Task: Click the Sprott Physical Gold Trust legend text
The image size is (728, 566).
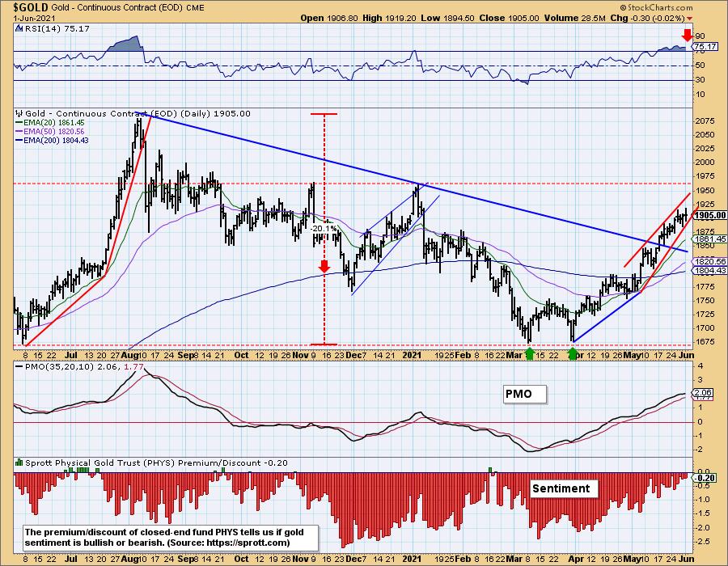Action: tap(156, 463)
